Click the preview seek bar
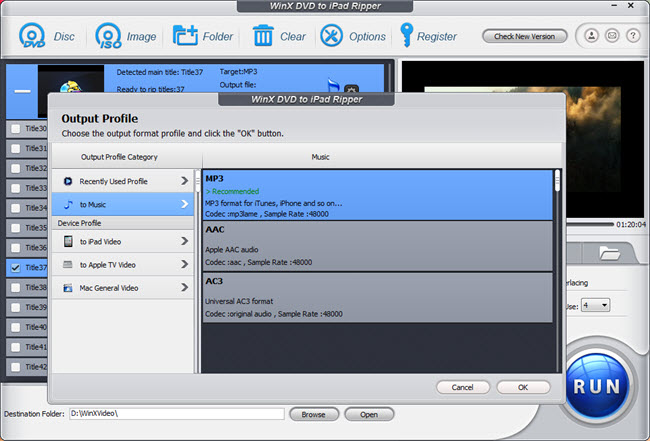 [590, 224]
